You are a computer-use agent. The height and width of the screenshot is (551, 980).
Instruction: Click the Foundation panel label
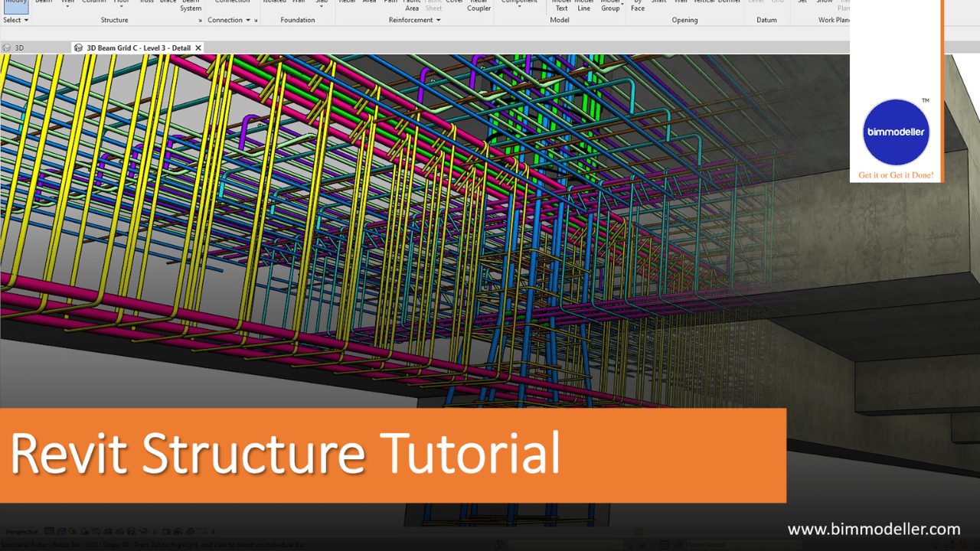tap(298, 20)
